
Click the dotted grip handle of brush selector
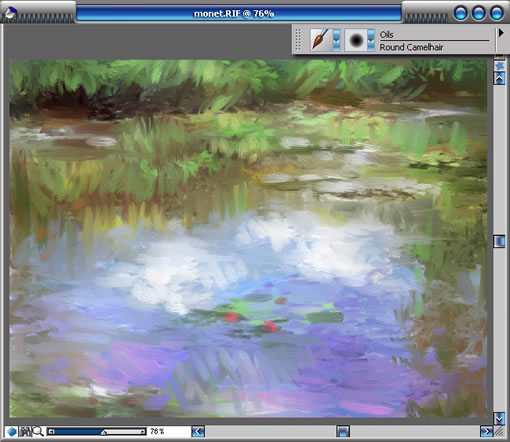[298, 39]
